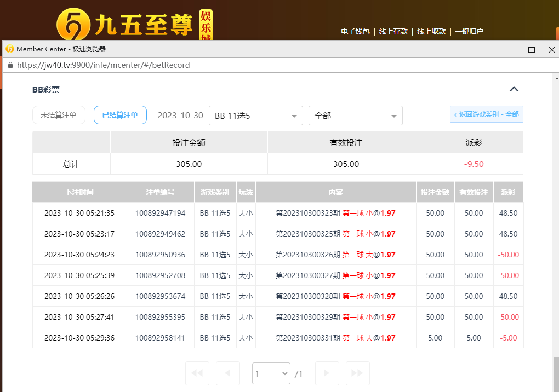Click the 派彩 column header in bet list

(509, 192)
